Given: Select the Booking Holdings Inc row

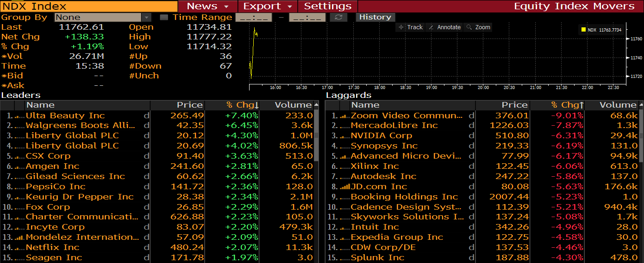Looking at the screenshot, I should [482, 197].
